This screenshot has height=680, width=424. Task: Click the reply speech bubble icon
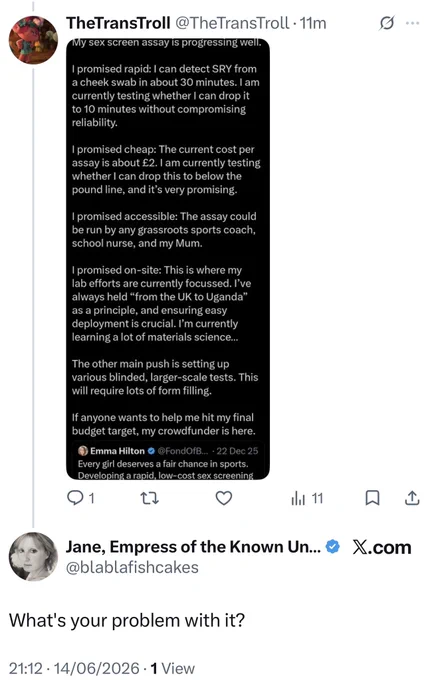tap(75, 498)
